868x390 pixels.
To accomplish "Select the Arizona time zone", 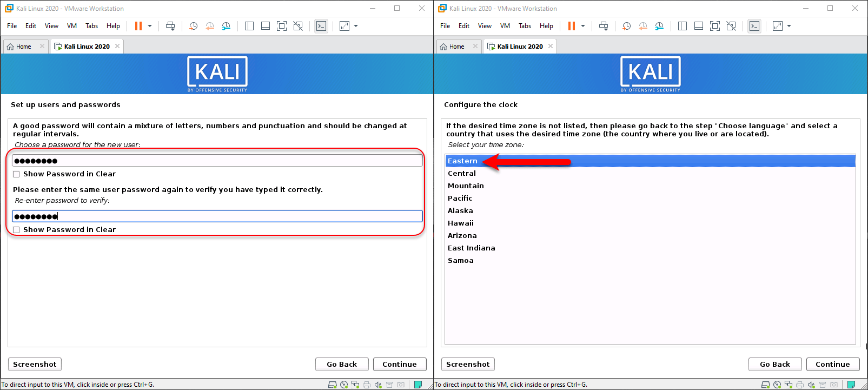I will click(x=650, y=235).
